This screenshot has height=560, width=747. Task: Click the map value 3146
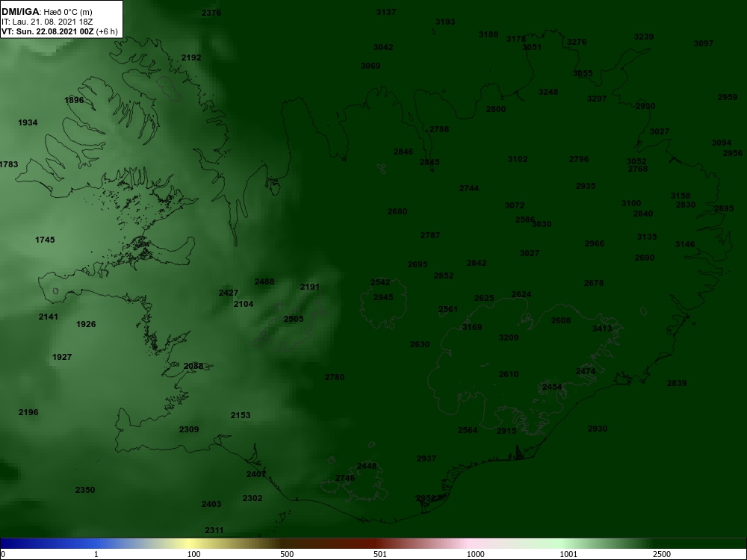point(684,244)
